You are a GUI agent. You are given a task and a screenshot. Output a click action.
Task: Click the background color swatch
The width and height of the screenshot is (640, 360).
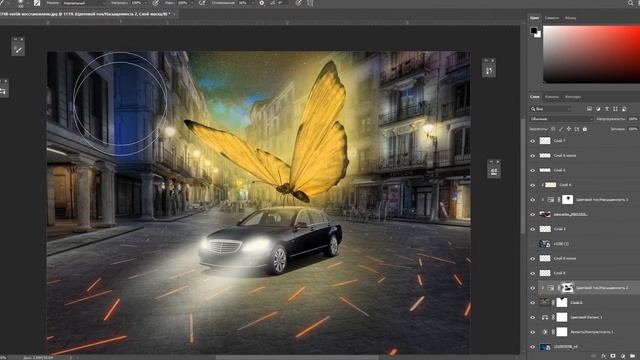pyautogui.click(x=538, y=35)
